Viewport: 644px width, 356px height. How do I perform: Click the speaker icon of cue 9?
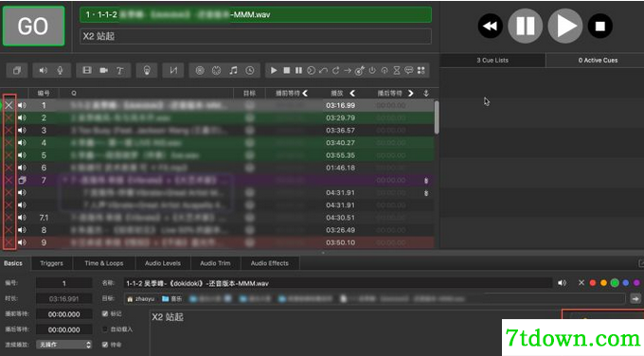pyautogui.click(x=22, y=242)
